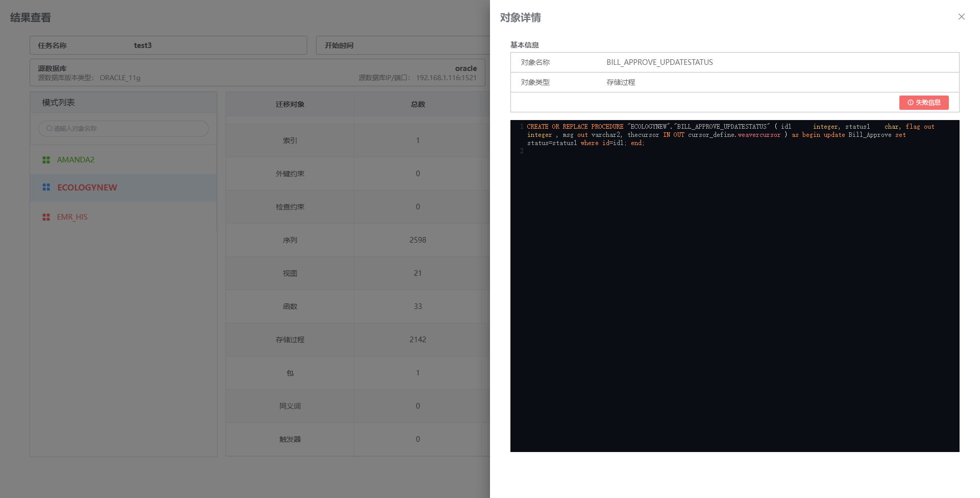This screenshot has width=980, height=498.
Task: Select the 存储过程 row in the migration table
Action: click(x=290, y=340)
